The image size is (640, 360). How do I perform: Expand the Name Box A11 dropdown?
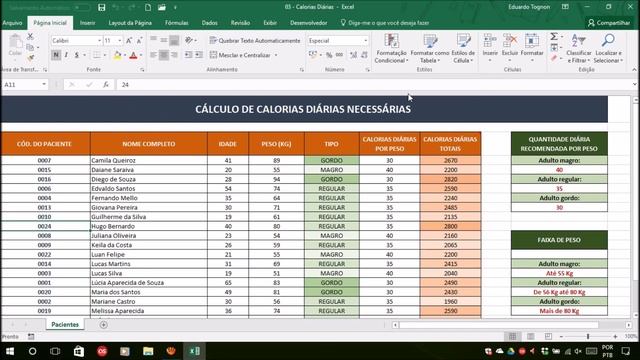(44, 84)
